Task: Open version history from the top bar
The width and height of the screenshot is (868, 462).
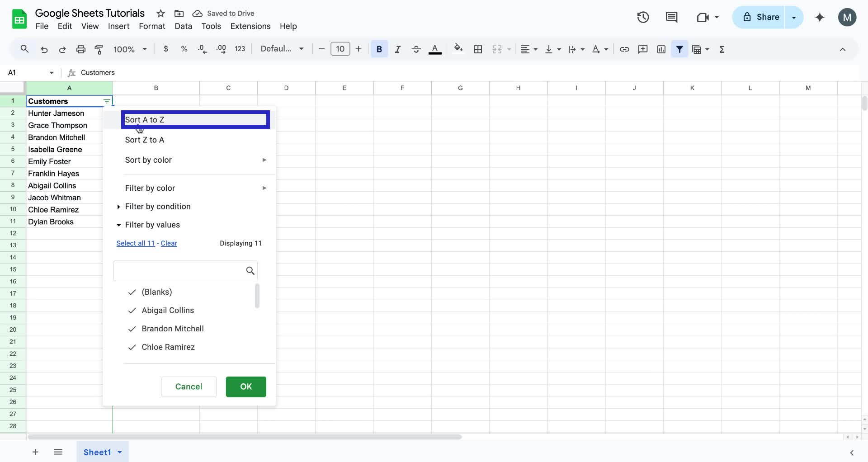Action: click(x=642, y=17)
